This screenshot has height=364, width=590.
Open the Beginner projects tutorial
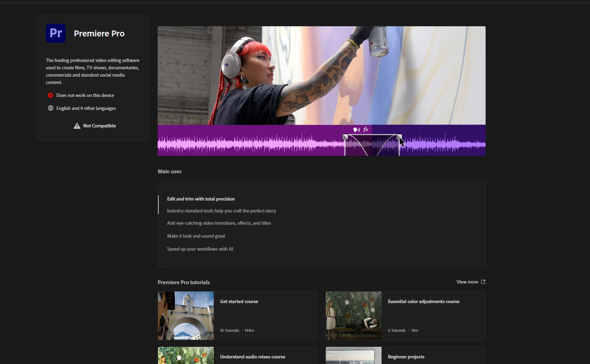tap(405, 355)
